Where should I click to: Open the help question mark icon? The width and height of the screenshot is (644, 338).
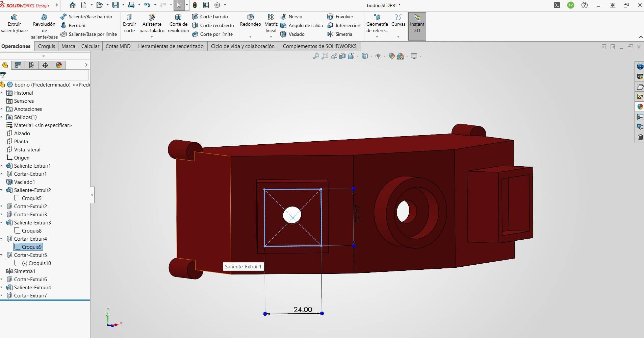pyautogui.click(x=585, y=5)
